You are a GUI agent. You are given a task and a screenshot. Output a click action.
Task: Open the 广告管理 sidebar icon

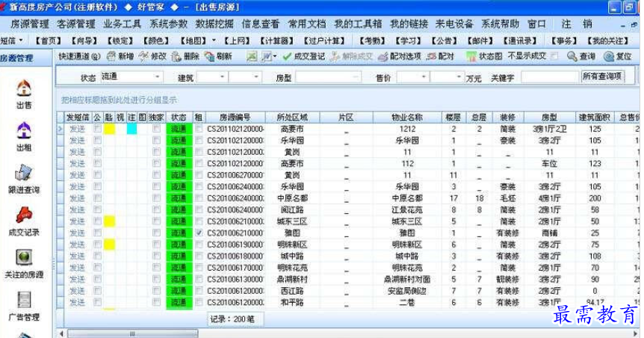pyautogui.click(x=24, y=300)
